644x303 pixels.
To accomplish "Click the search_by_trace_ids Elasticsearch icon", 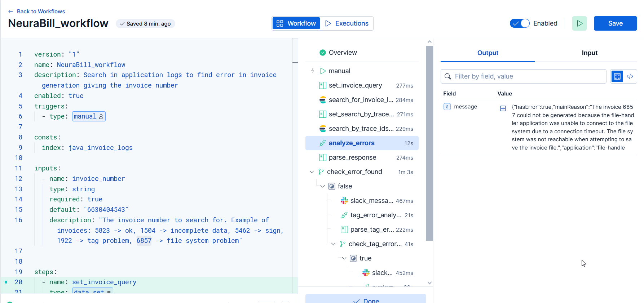I will coord(323,129).
